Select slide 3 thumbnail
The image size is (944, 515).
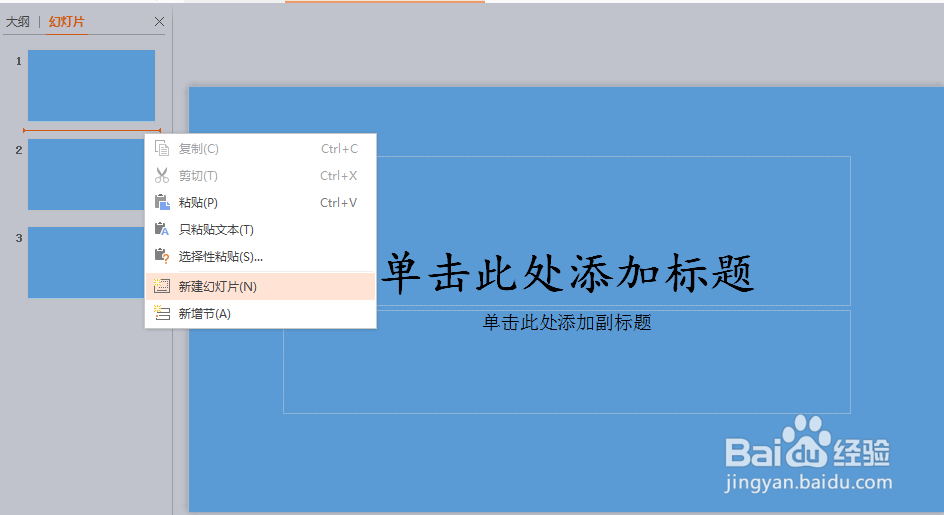pyautogui.click(x=86, y=263)
